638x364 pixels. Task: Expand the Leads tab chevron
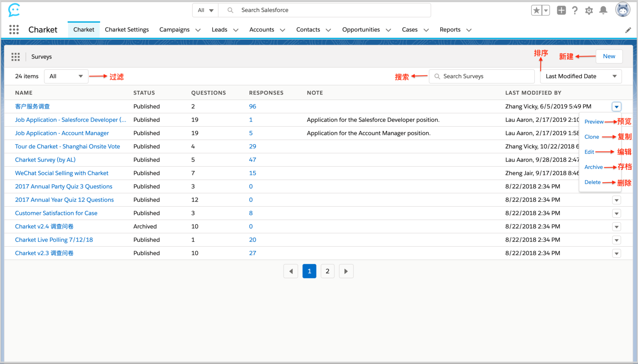(236, 30)
